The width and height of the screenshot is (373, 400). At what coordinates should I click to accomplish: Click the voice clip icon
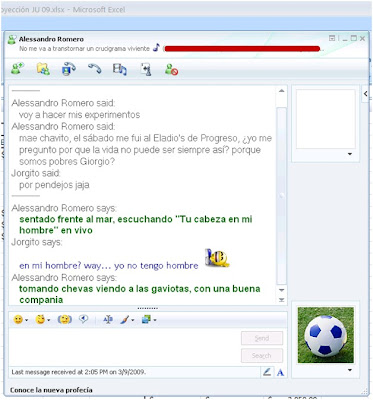83,319
